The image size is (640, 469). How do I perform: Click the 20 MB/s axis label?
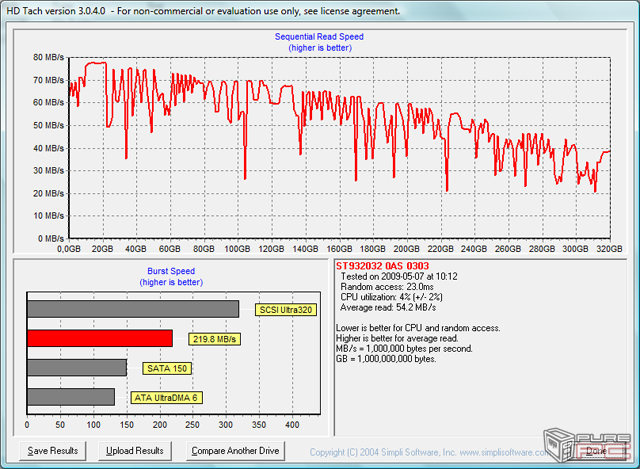[x=49, y=193]
